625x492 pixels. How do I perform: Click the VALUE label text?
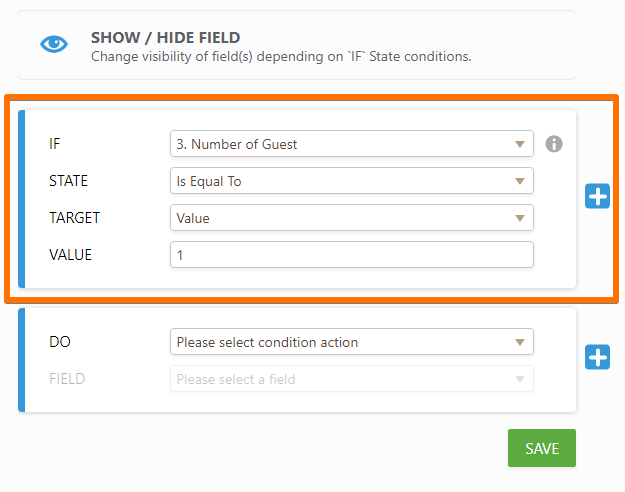70,255
